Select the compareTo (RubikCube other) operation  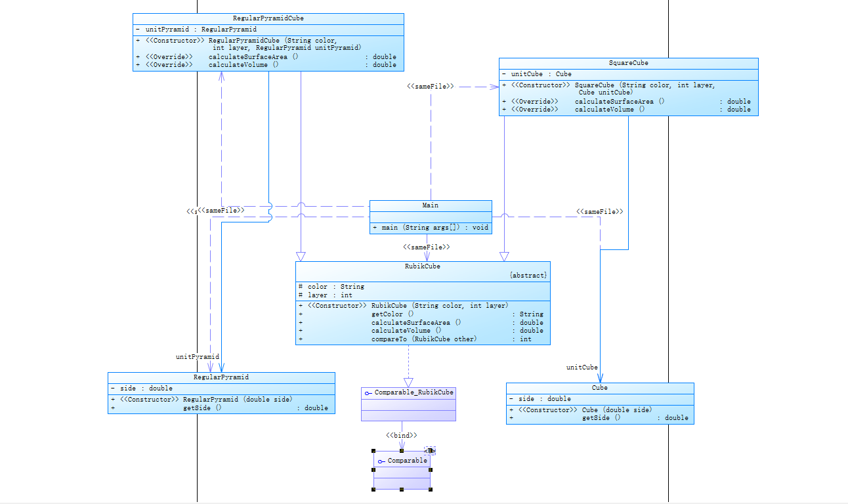(421, 339)
